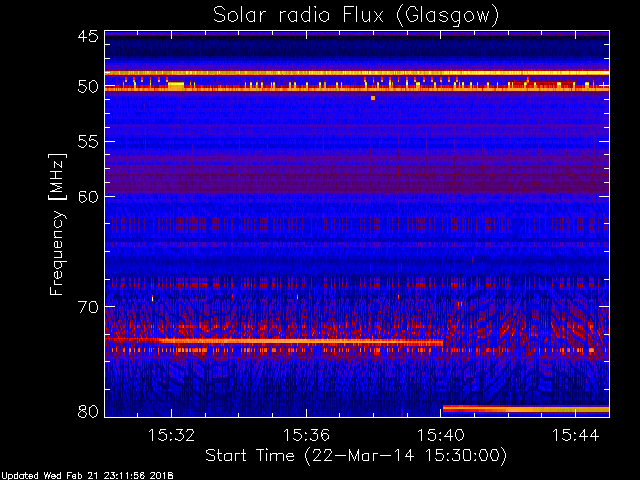The image size is (640, 480).
Task: Click the isolated orange spot below 50 MHz
Action: 373,98
